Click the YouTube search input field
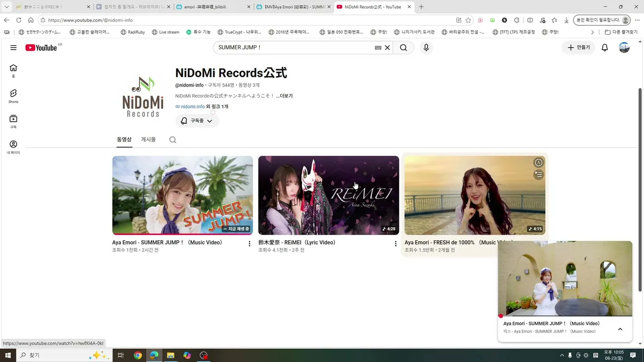Viewport: 644px width, 362px height. (x=295, y=48)
